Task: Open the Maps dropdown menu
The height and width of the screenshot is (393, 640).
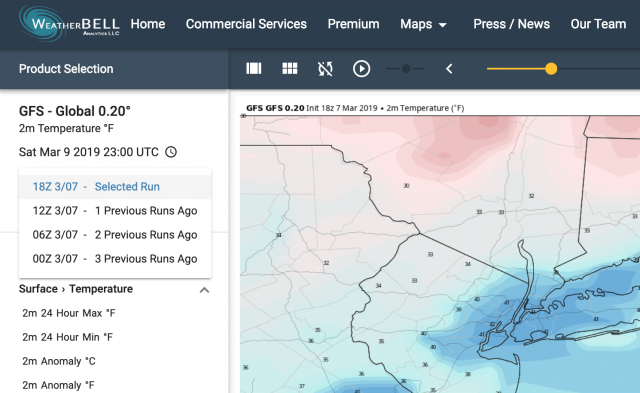Action: tap(423, 24)
